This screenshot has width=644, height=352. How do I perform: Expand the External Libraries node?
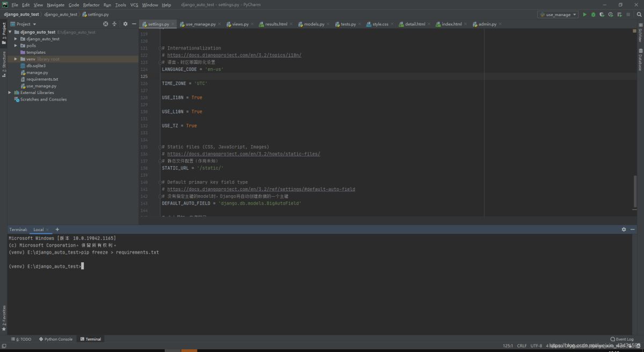tap(10, 92)
